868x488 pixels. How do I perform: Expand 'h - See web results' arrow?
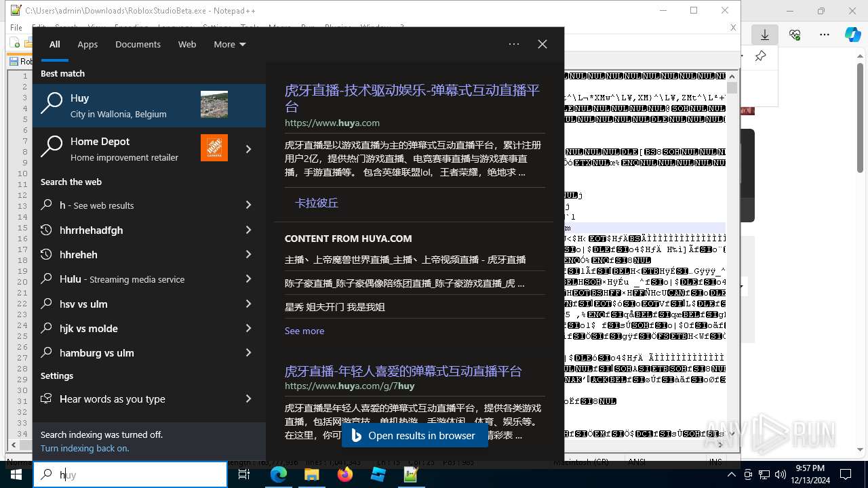(248, 205)
